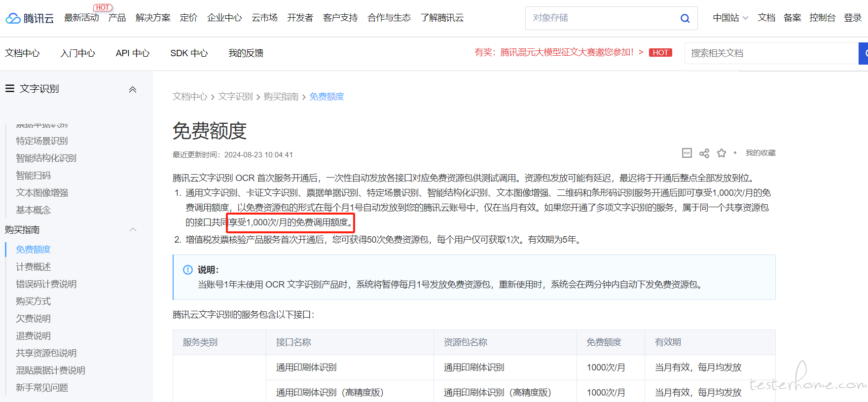Open 购买方式 in the sidebar
The image size is (868, 402).
click(x=33, y=301)
